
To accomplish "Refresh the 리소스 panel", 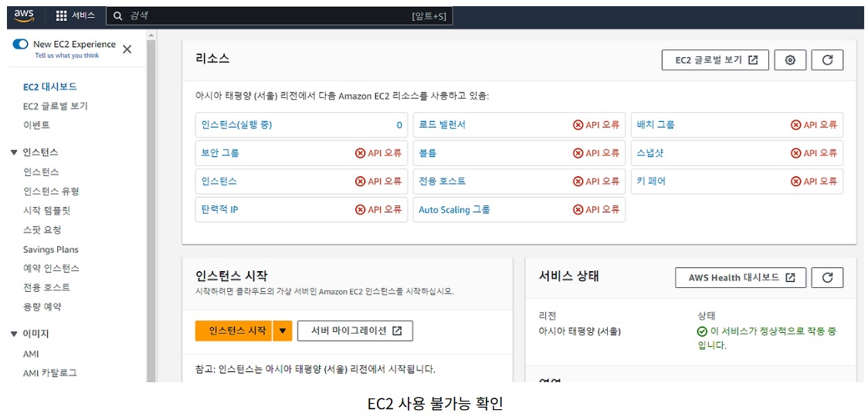I will click(x=827, y=59).
